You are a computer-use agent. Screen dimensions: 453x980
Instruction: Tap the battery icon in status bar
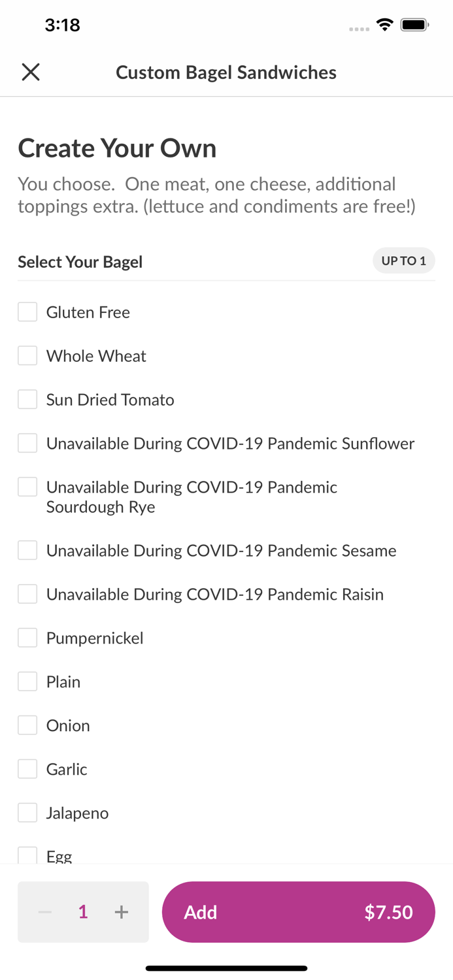tap(414, 25)
